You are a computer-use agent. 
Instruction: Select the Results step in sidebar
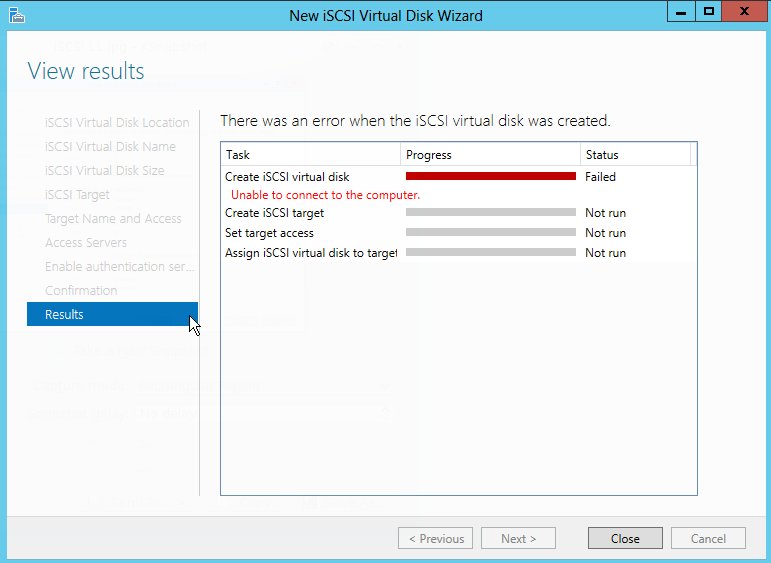point(112,314)
